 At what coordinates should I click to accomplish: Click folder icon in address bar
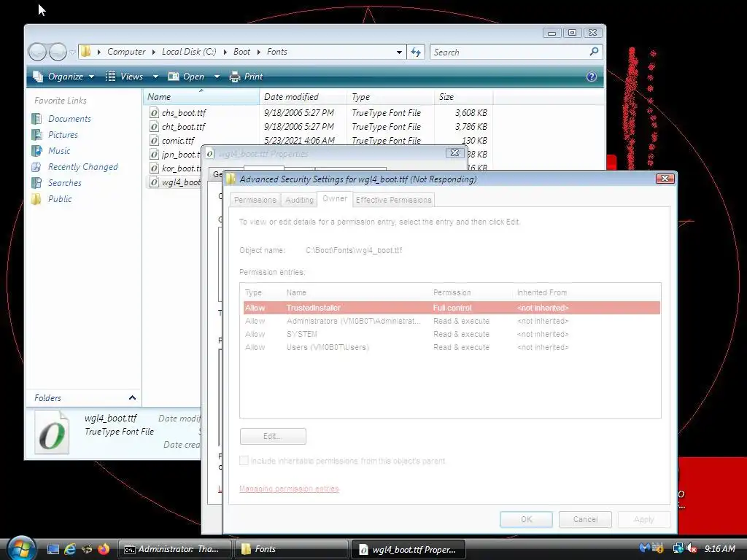click(x=86, y=52)
